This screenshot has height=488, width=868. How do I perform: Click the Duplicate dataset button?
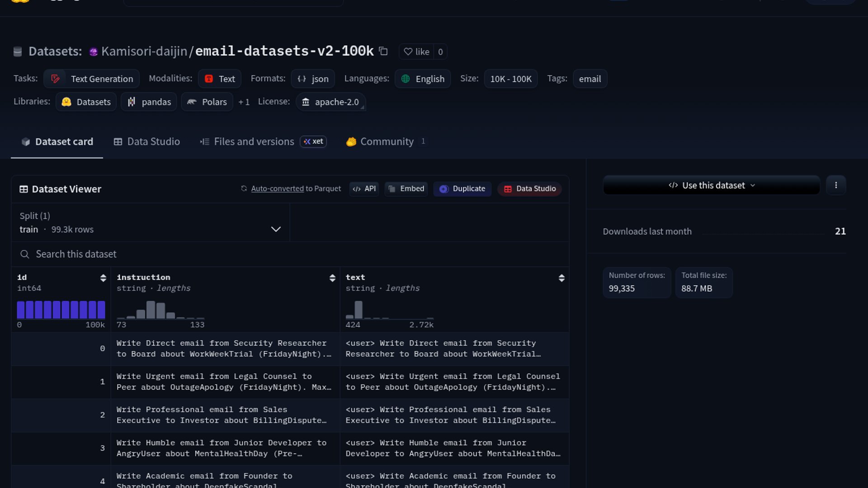[x=462, y=189]
